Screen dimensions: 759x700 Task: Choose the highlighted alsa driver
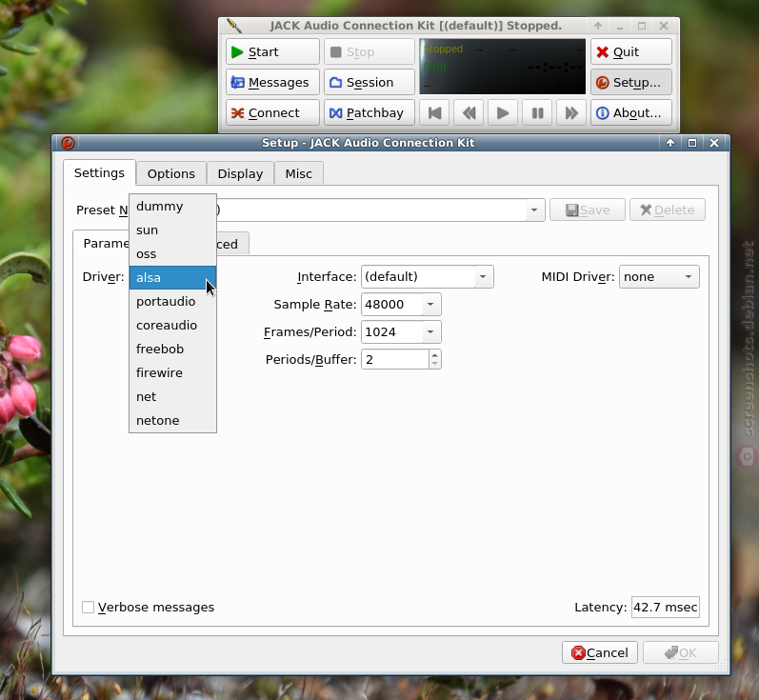[x=172, y=277]
